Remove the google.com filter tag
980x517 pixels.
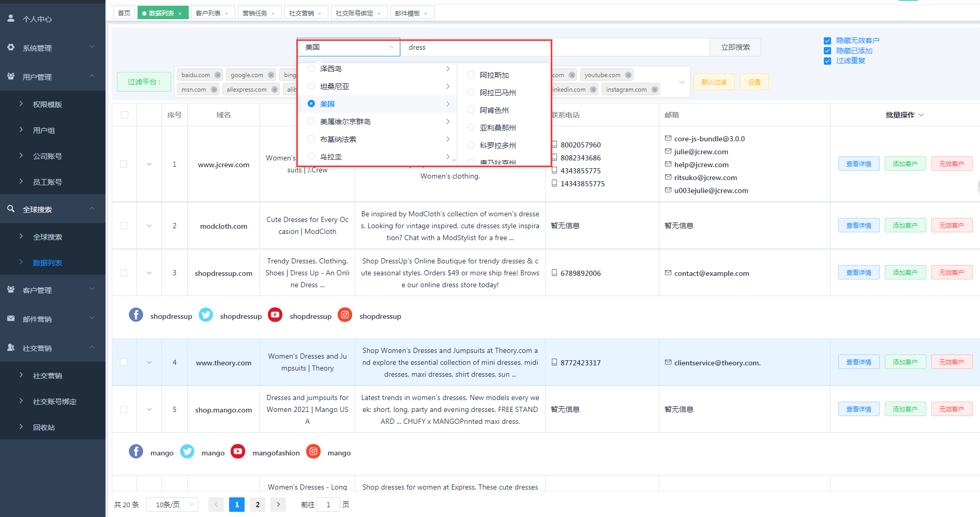tap(271, 75)
